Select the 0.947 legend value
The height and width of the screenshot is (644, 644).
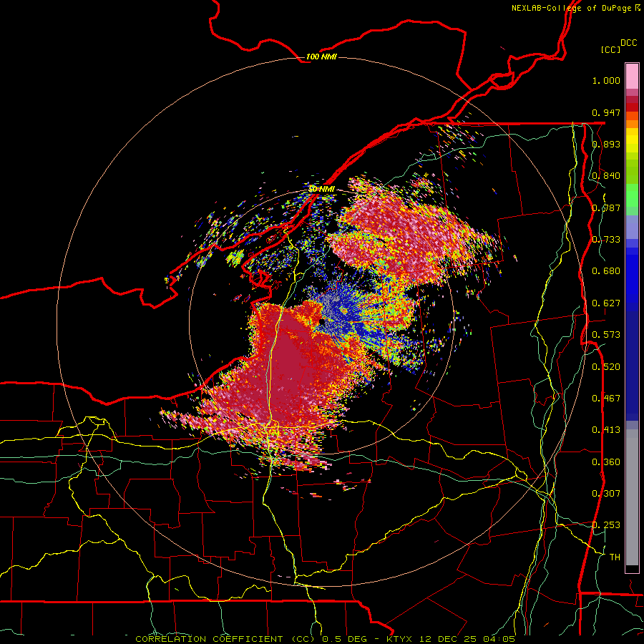606,112
